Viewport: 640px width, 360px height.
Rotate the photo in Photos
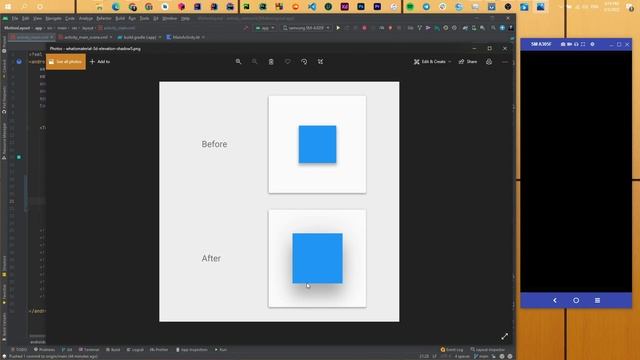click(304, 62)
